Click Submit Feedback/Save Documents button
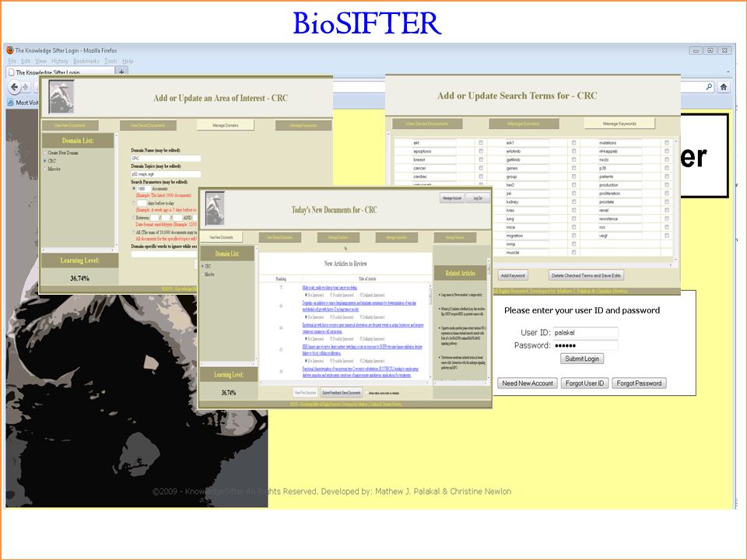Viewport: 747px width, 560px height. pyautogui.click(x=341, y=393)
